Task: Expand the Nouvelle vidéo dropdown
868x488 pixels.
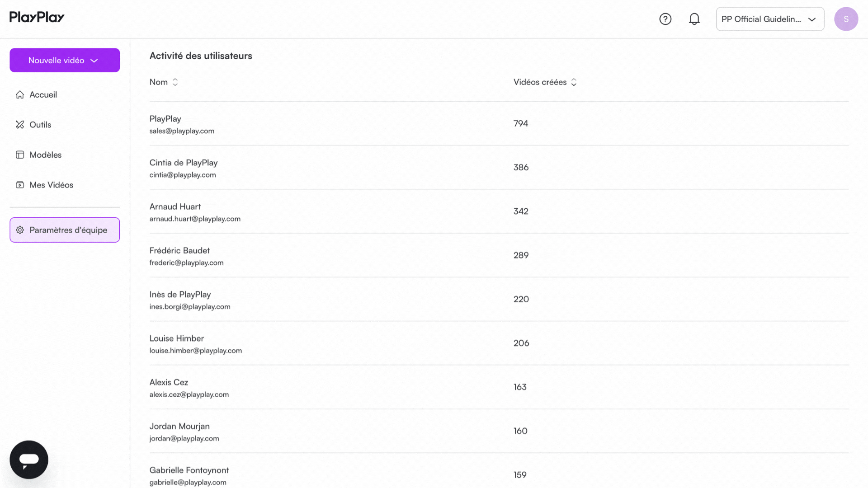Action: (94, 61)
